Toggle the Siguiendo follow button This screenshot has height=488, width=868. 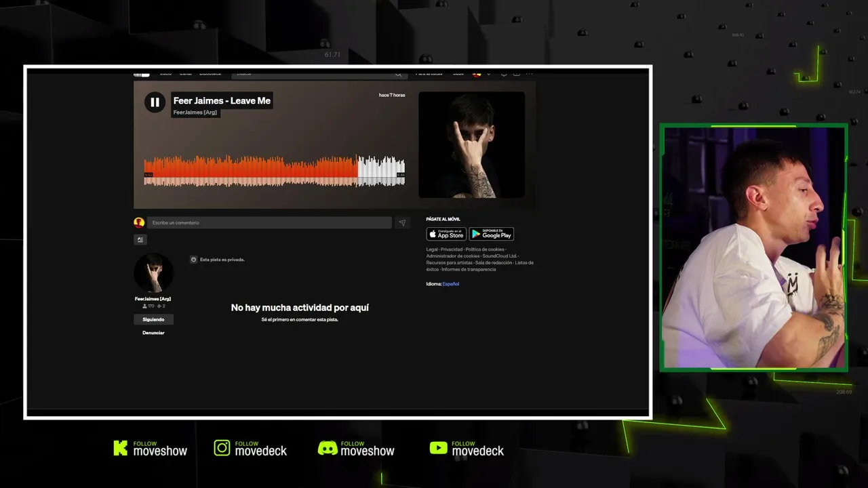(153, 319)
